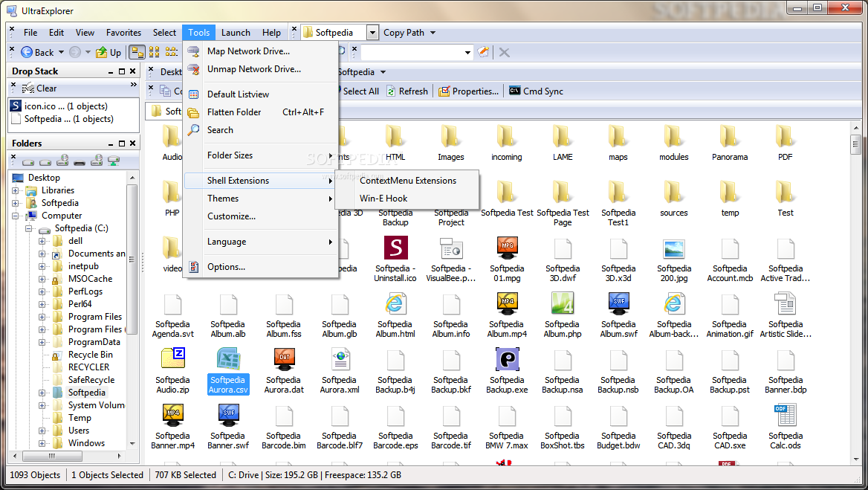Collapse the Computer tree node

15,216
